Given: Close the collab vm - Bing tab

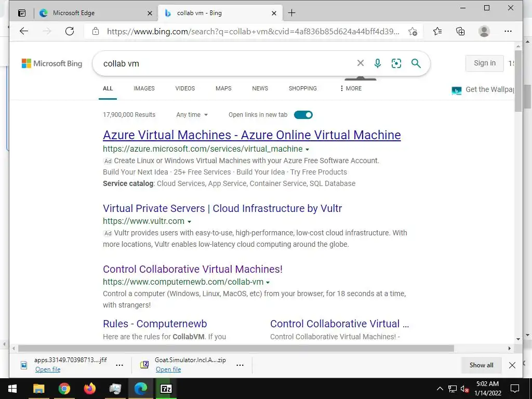Looking at the screenshot, I should click(274, 13).
